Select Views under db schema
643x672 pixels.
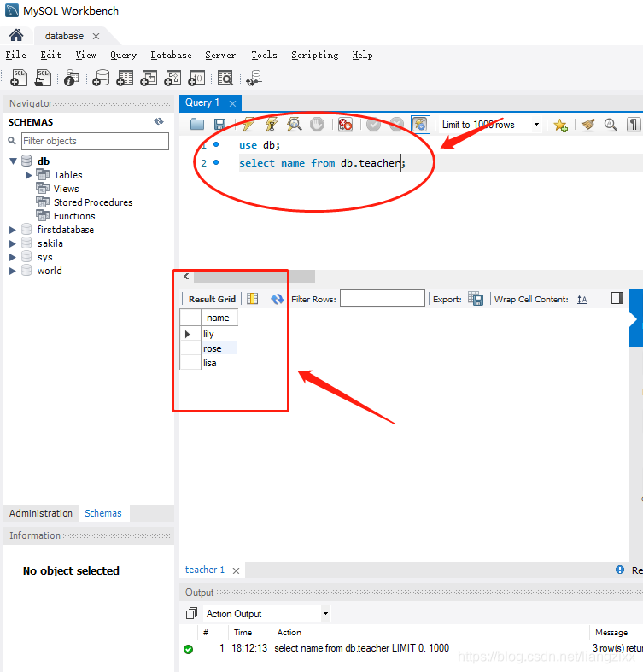[x=66, y=189]
